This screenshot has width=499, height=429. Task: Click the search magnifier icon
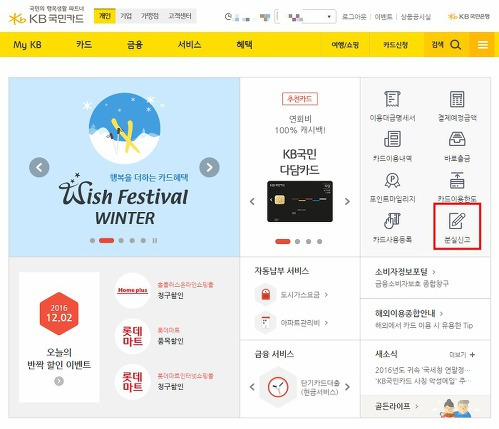click(455, 45)
